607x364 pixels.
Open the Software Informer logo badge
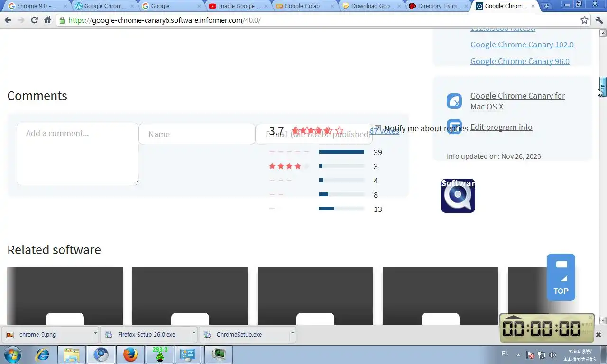458,196
